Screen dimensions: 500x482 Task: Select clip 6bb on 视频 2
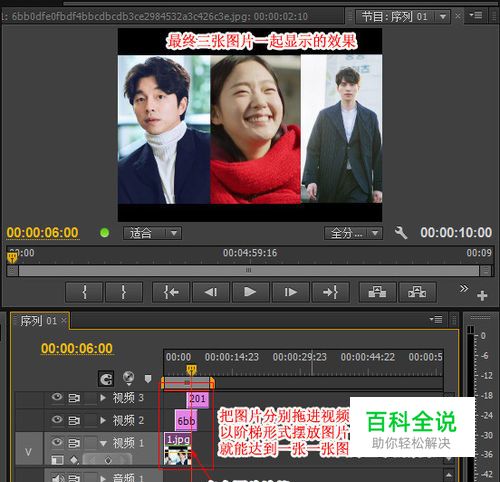point(186,421)
